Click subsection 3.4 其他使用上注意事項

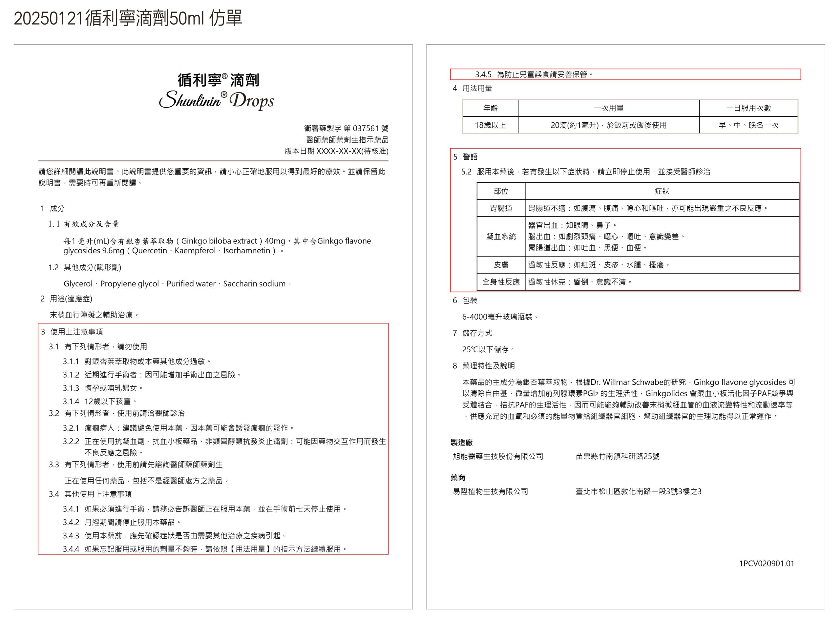(x=90, y=494)
